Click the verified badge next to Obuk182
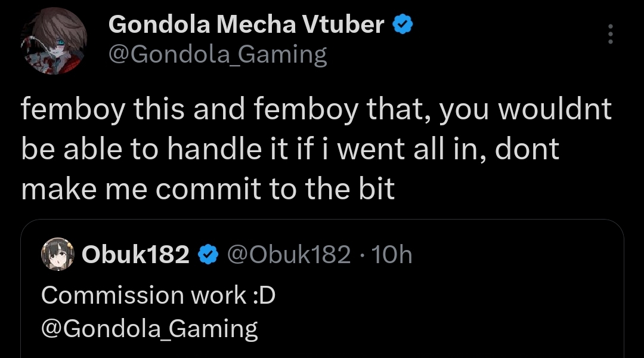644x358 pixels. tap(207, 255)
